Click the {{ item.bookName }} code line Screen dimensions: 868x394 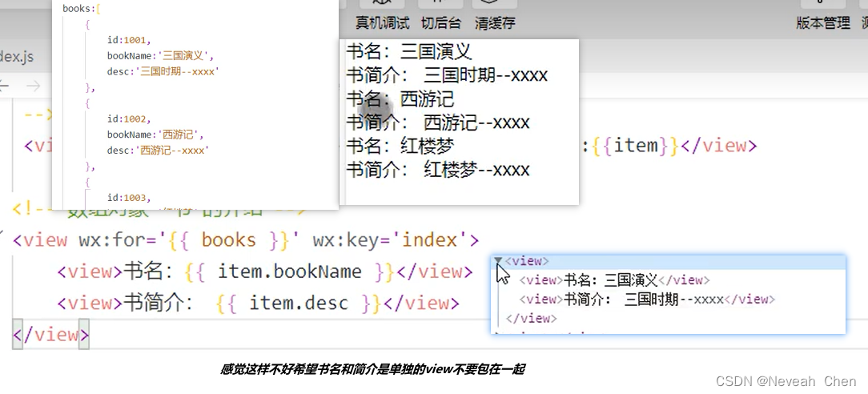[x=264, y=271]
